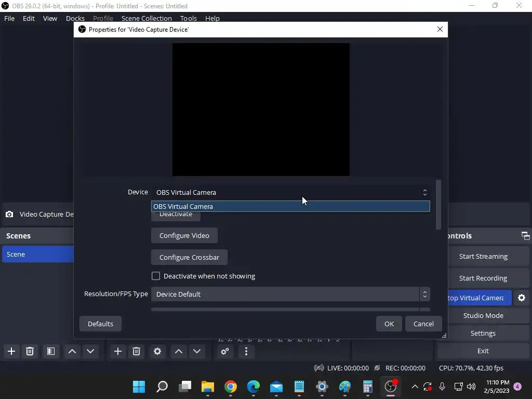532x399 pixels.
Task: Open the Paint app from the taskbar
Action: [x=345, y=387]
